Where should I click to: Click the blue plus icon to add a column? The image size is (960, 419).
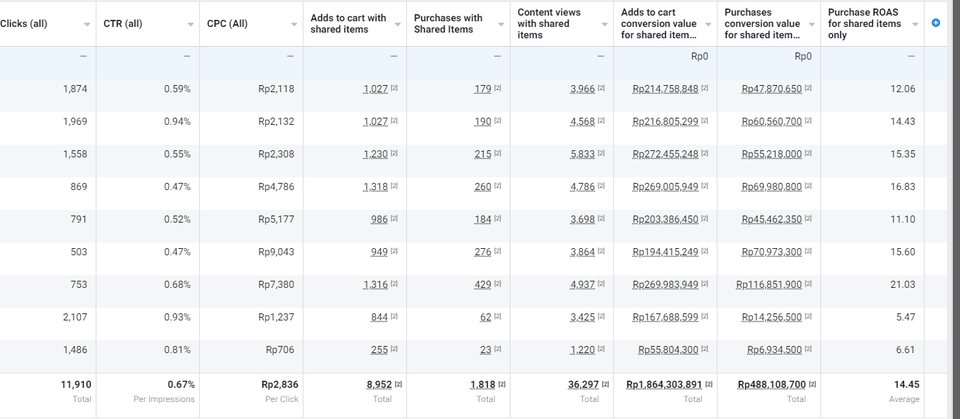click(936, 23)
